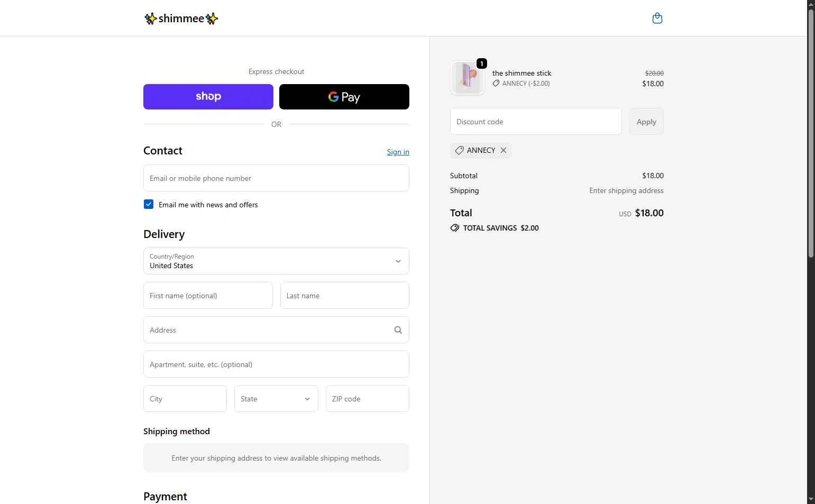The width and height of the screenshot is (815, 504).
Task: Click the 'TOTAL SAVINGS $2.00' text
Action: tap(501, 228)
